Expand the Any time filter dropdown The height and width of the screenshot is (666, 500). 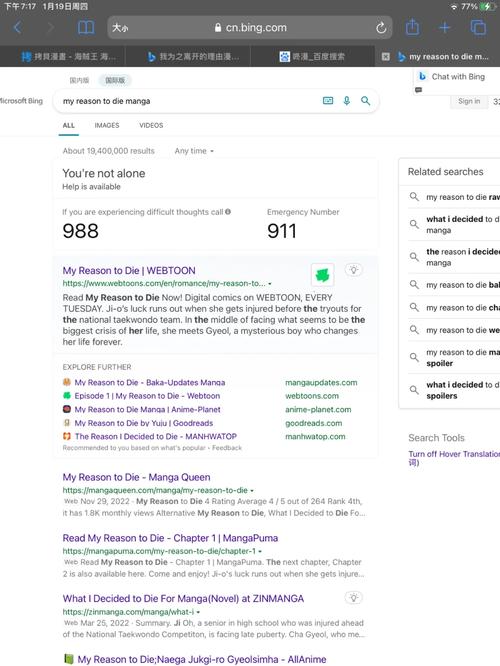click(x=194, y=151)
